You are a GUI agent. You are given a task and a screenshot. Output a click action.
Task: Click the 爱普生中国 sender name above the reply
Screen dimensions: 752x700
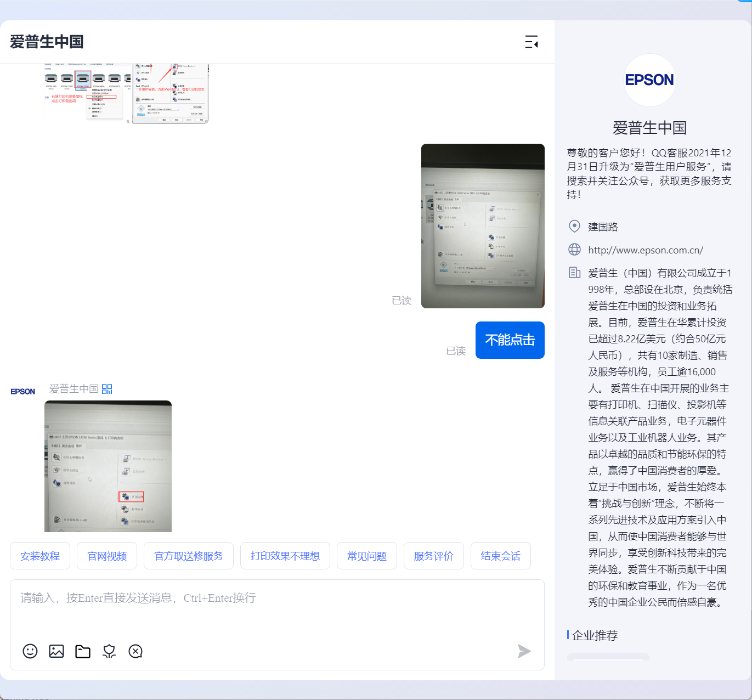[74, 389]
